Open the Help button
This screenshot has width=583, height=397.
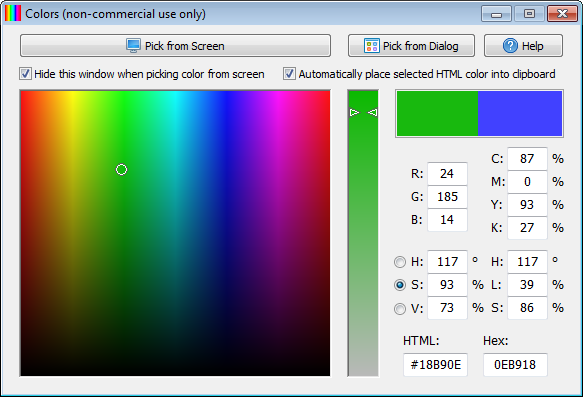tap(523, 46)
